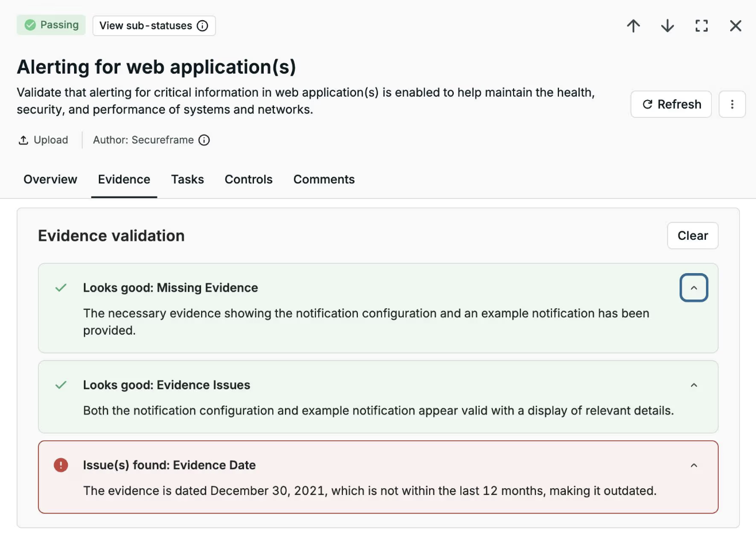Click the green check beside Missing Evidence
Image resolution: width=756 pixels, height=537 pixels.
[x=61, y=287]
